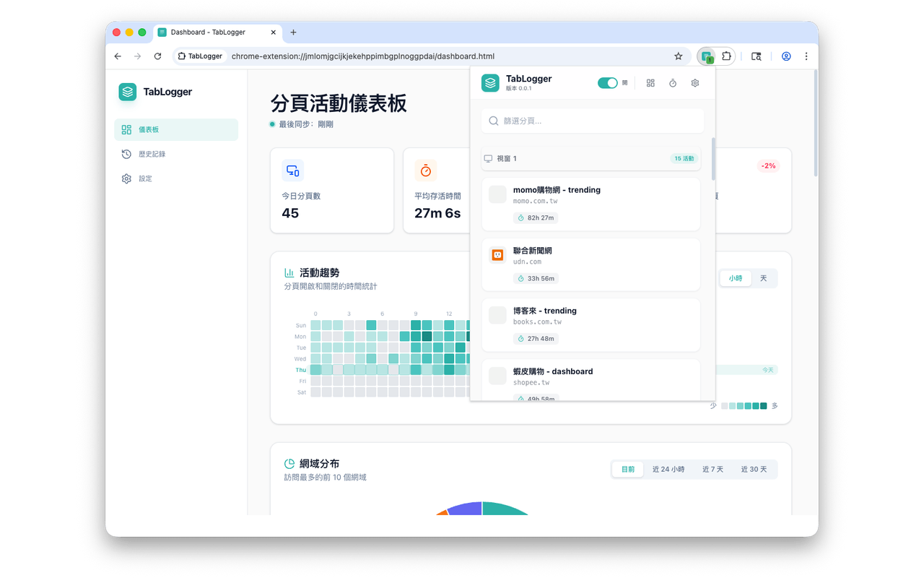
Task: Bookmark this page with star icon
Action: (678, 56)
